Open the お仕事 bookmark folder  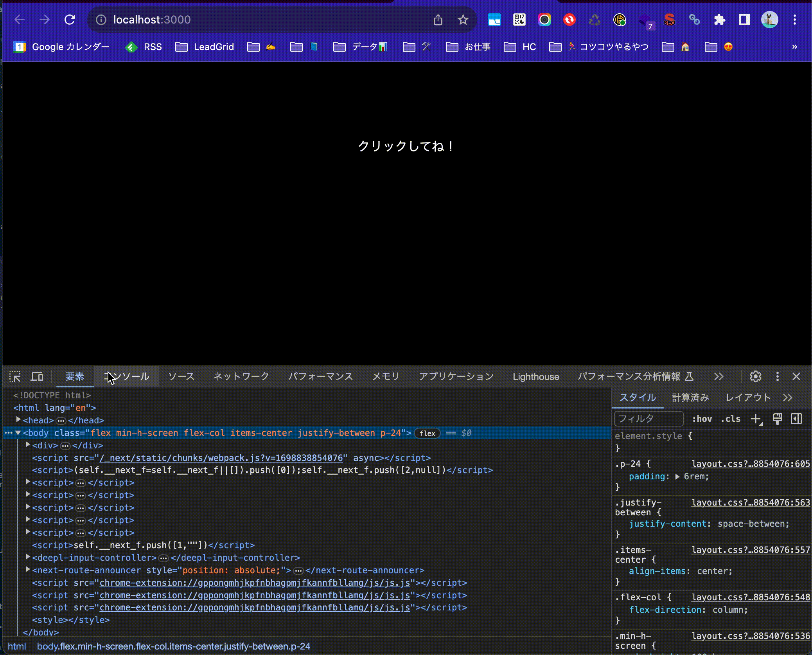(468, 47)
